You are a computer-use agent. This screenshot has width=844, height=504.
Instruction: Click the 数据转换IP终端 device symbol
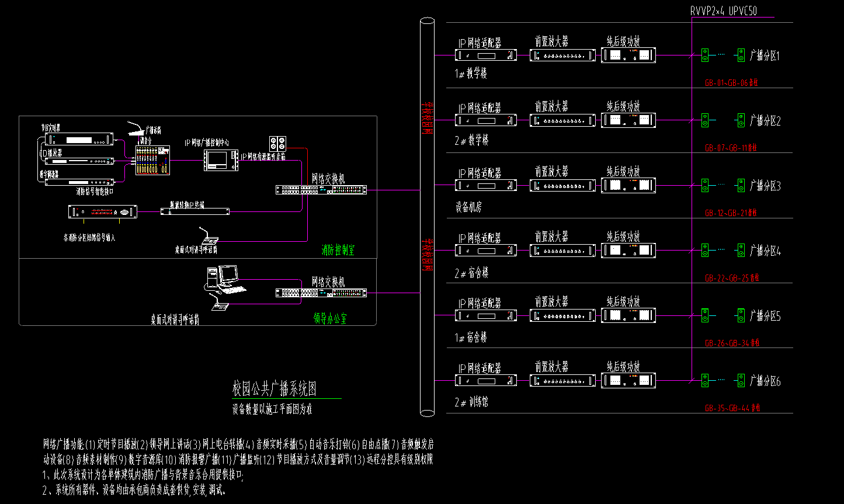pos(194,211)
